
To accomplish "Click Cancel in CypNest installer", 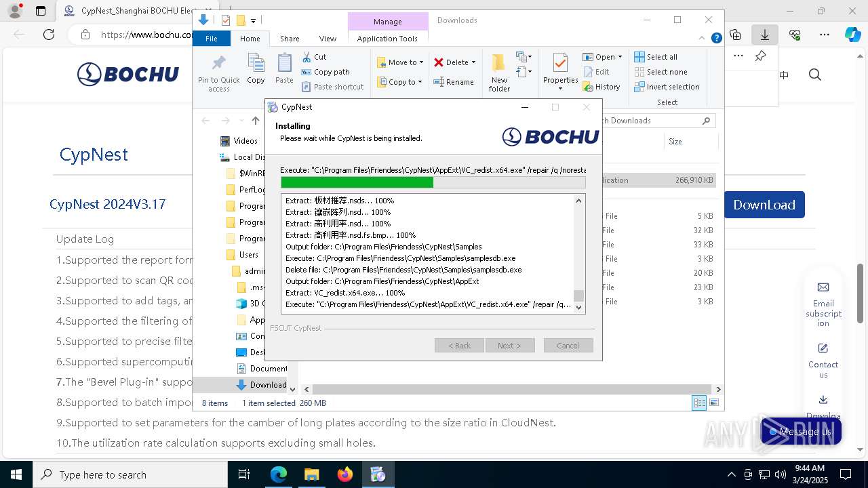I will pyautogui.click(x=568, y=346).
